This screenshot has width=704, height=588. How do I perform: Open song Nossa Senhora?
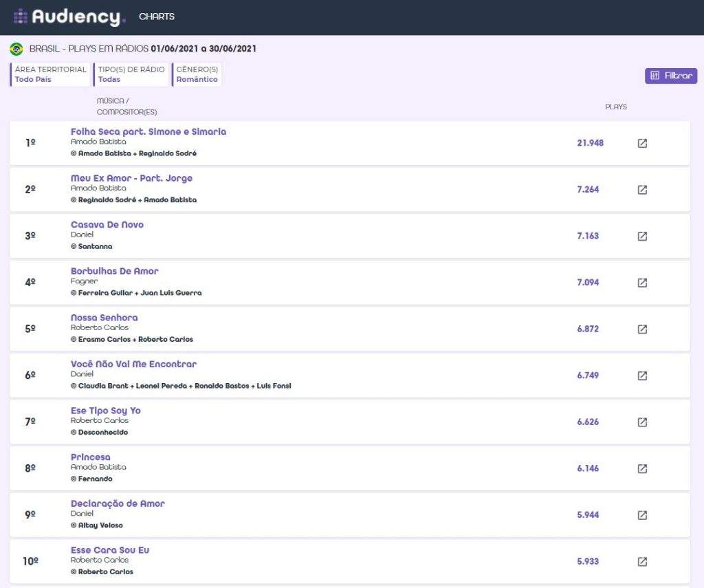(104, 318)
